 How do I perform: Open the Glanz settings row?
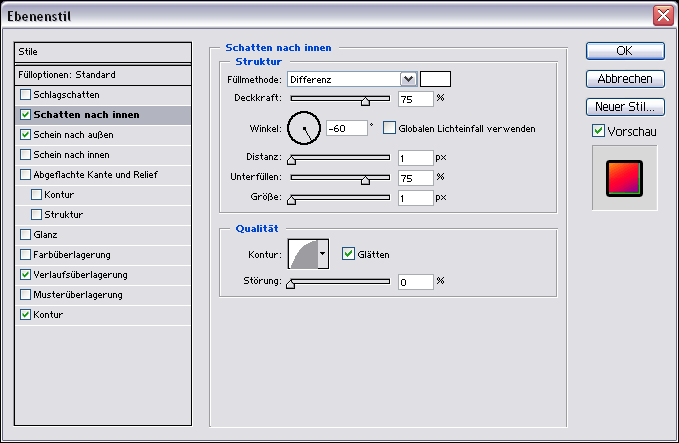click(103, 234)
